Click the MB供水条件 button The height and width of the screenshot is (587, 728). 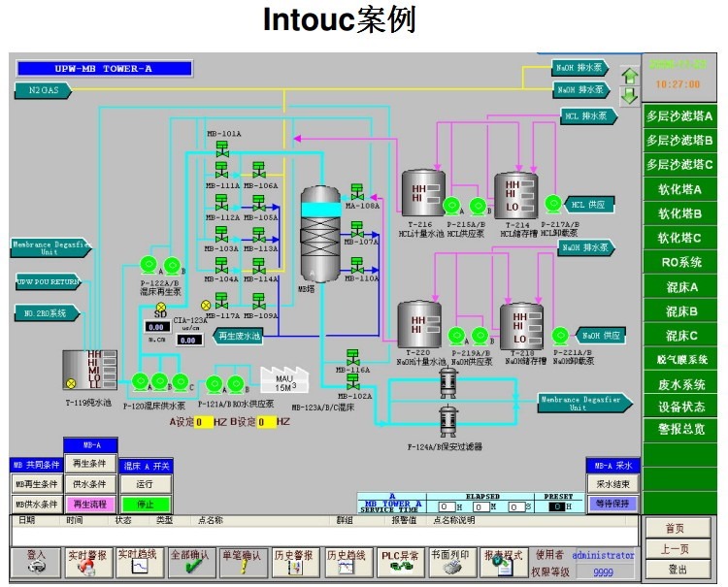coord(36,504)
